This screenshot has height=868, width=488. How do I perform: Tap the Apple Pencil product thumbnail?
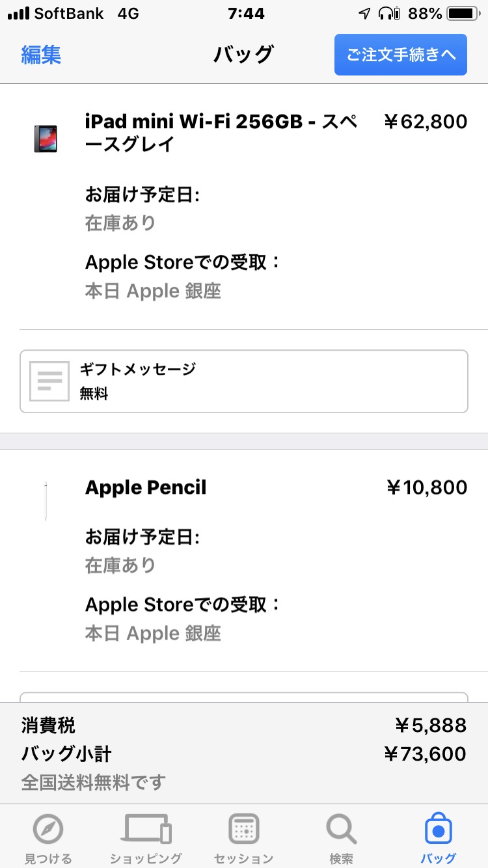[46, 500]
